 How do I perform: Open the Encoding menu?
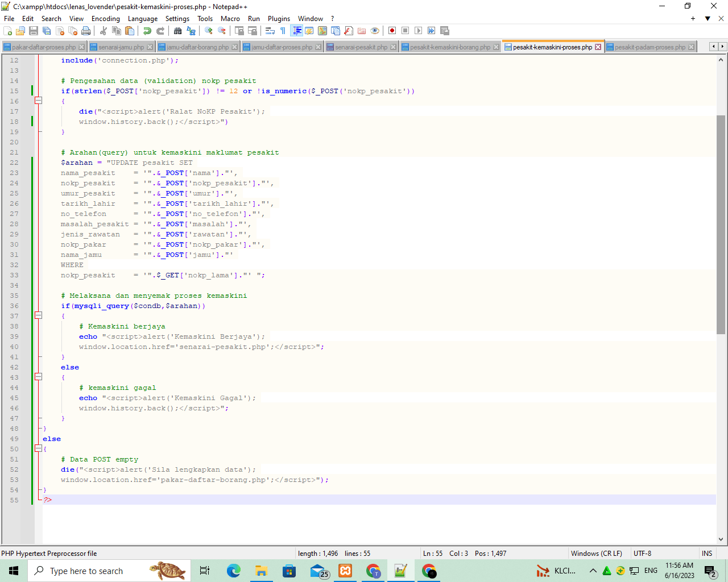pos(106,19)
